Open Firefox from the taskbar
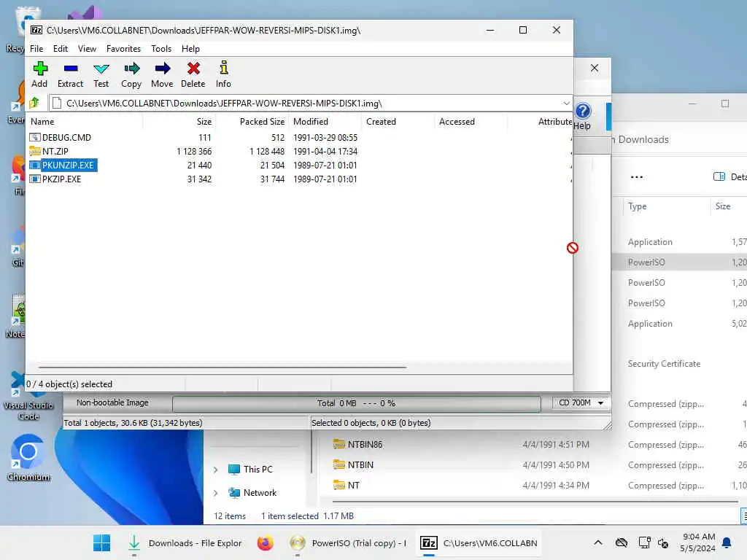747x560 pixels. (266, 542)
